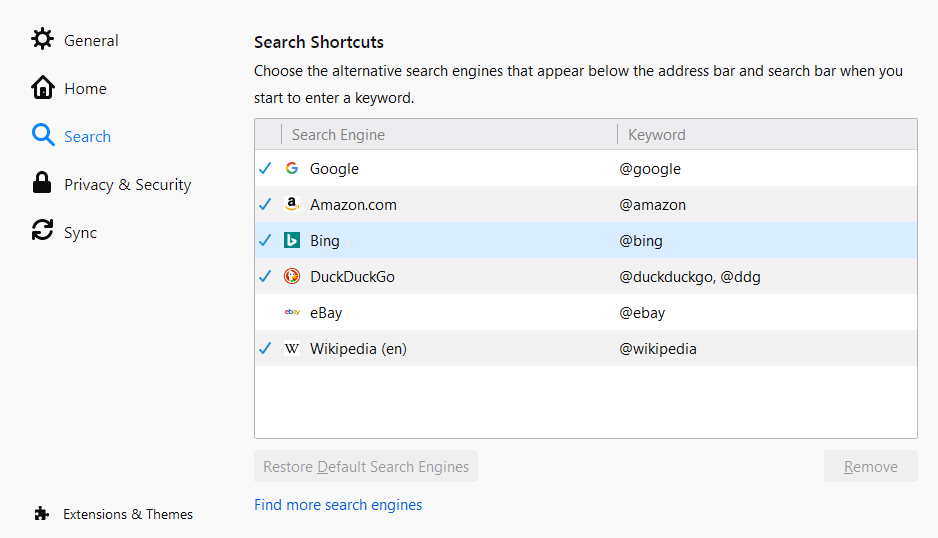Click the eBay logo icon
The width and height of the screenshot is (938, 538).
[292, 312]
